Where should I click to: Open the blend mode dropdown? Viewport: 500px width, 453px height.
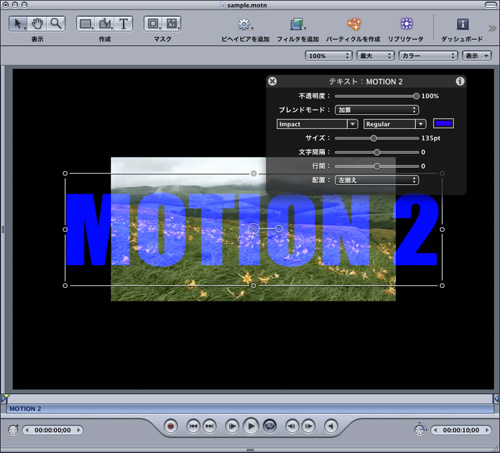[x=377, y=110]
